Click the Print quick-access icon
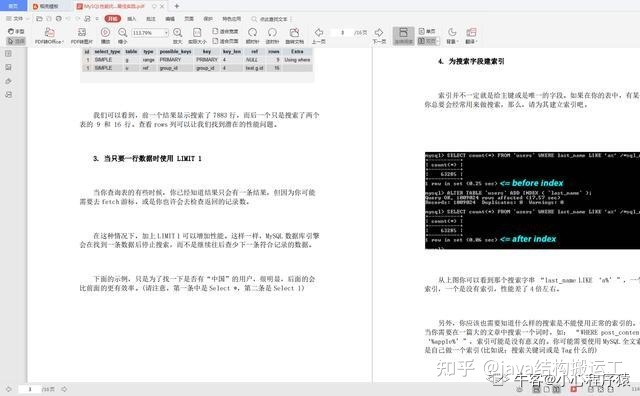 click(x=59, y=19)
